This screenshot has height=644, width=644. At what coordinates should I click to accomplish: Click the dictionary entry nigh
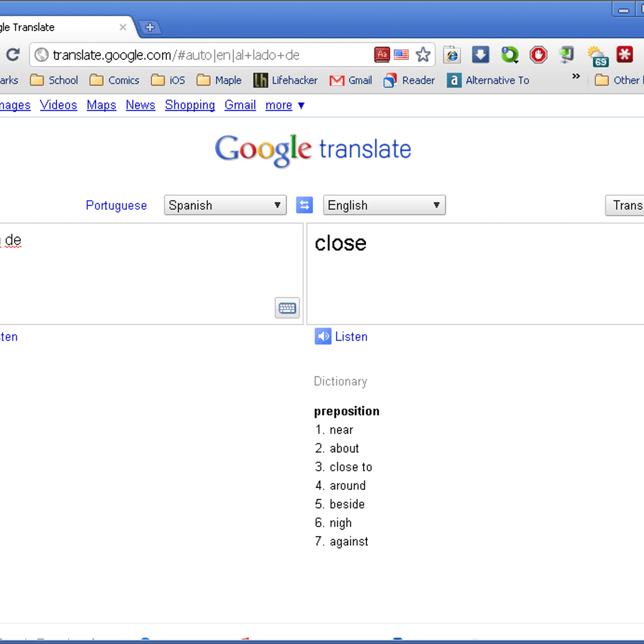pyautogui.click(x=341, y=523)
